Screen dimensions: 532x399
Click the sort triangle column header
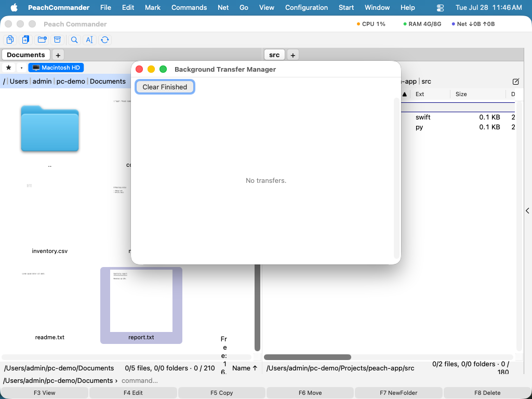pyautogui.click(x=404, y=95)
